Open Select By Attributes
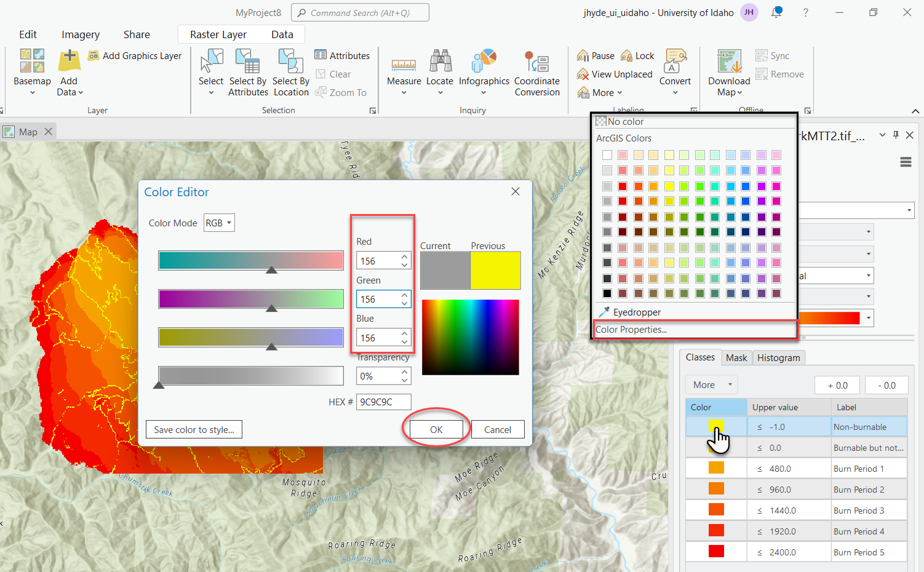Viewport: 924px width, 572px height. (248, 73)
